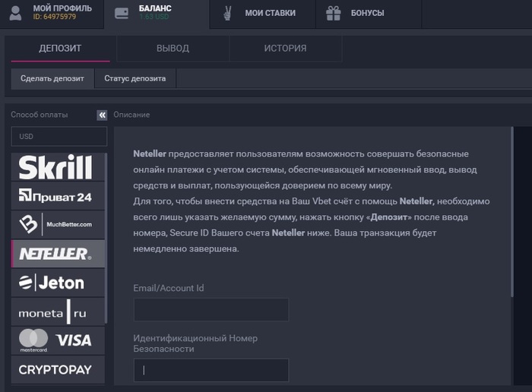Select Jeton payment method
532x392 pixels.
click(58, 283)
